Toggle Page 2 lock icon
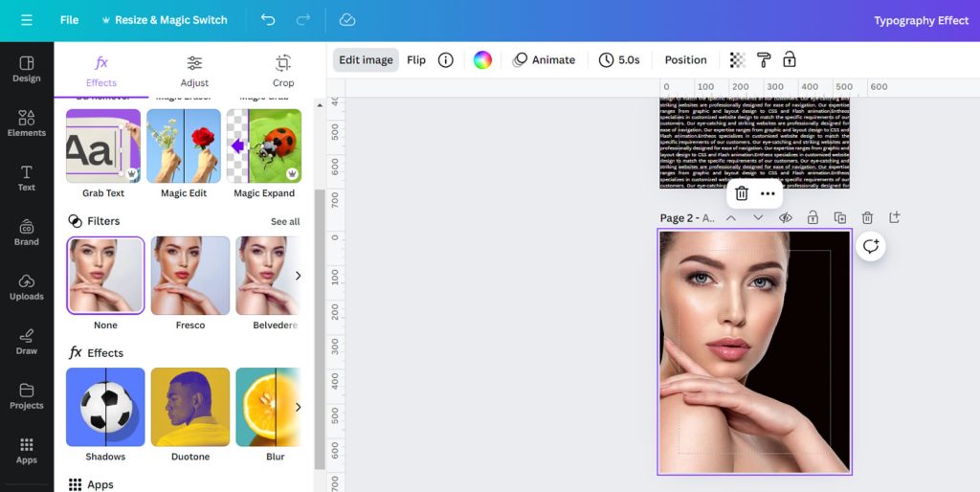980x492 pixels. [x=813, y=218]
